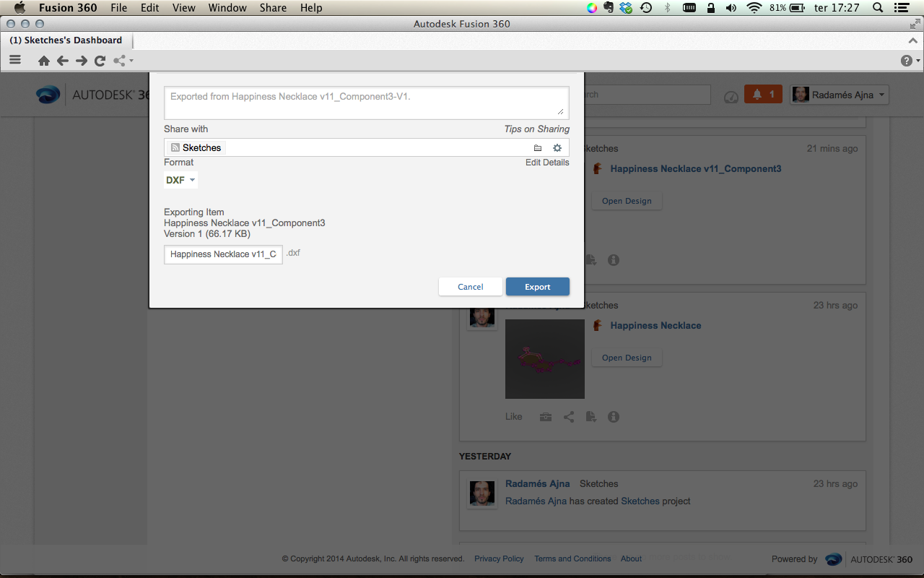Navigate back with the left arrow
The height and width of the screenshot is (578, 924).
(x=63, y=61)
